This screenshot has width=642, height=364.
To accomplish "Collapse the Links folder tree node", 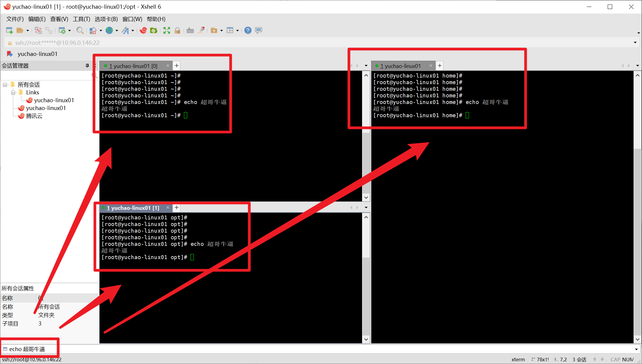I will (13, 93).
